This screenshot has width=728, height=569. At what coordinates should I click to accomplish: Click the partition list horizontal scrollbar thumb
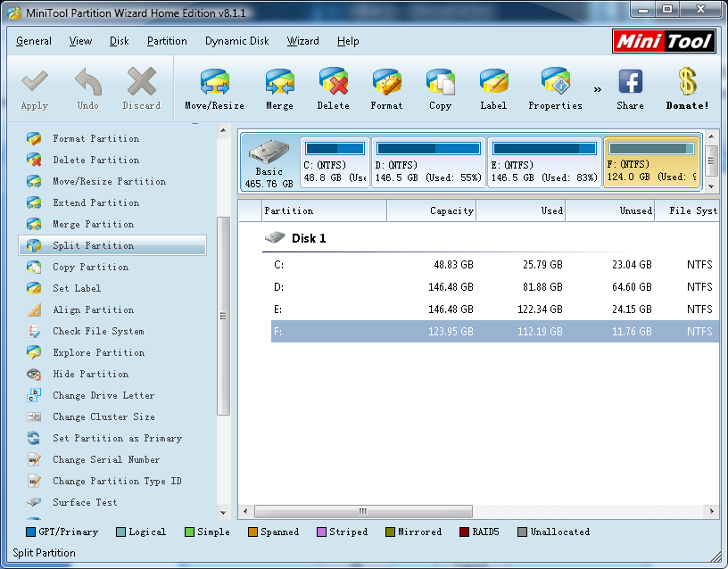[x=363, y=511]
